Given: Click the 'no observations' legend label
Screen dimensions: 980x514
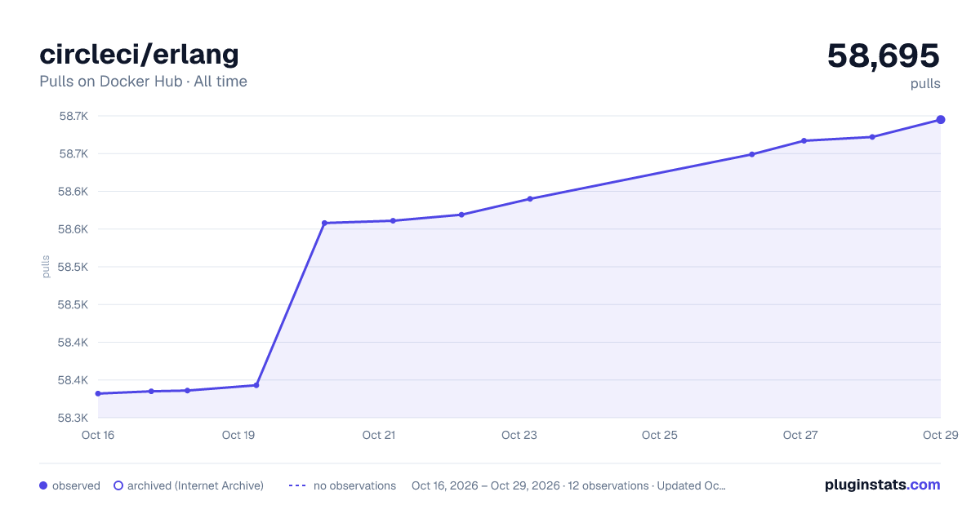Looking at the screenshot, I should tap(354, 485).
